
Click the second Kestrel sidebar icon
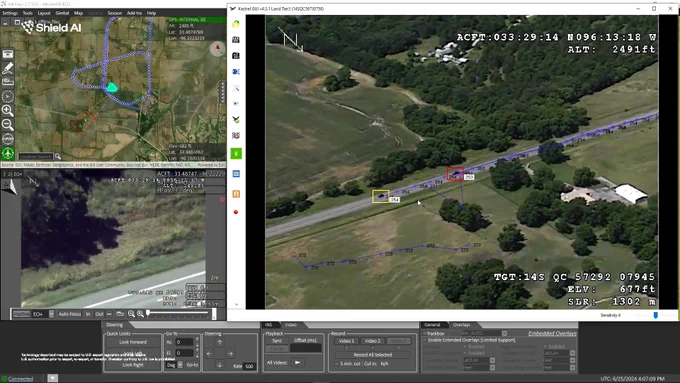236,40
